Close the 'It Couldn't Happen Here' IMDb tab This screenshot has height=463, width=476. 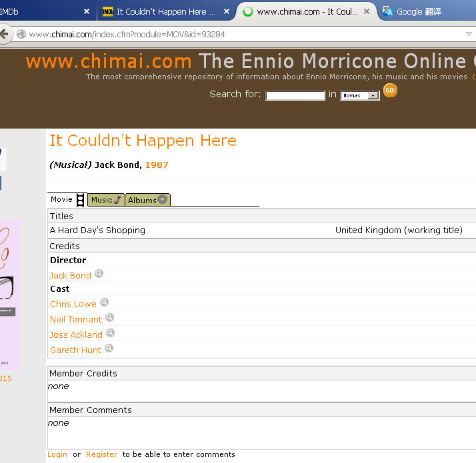(x=227, y=11)
